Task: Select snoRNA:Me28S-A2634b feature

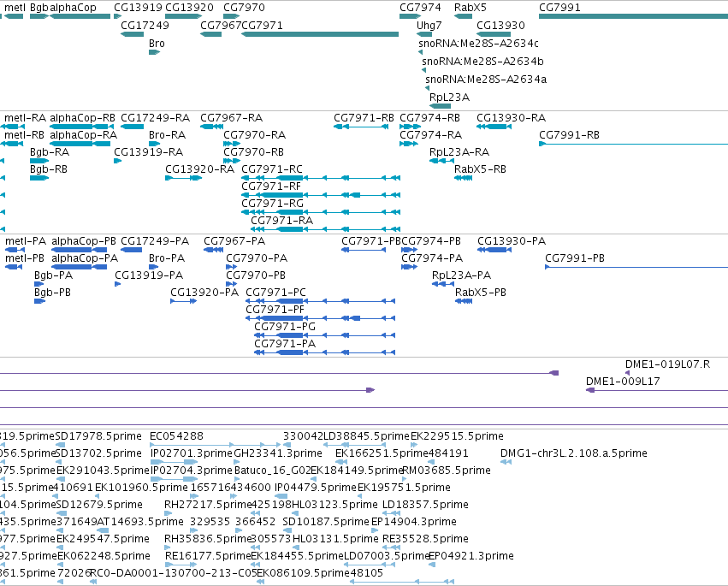Action: [482, 62]
